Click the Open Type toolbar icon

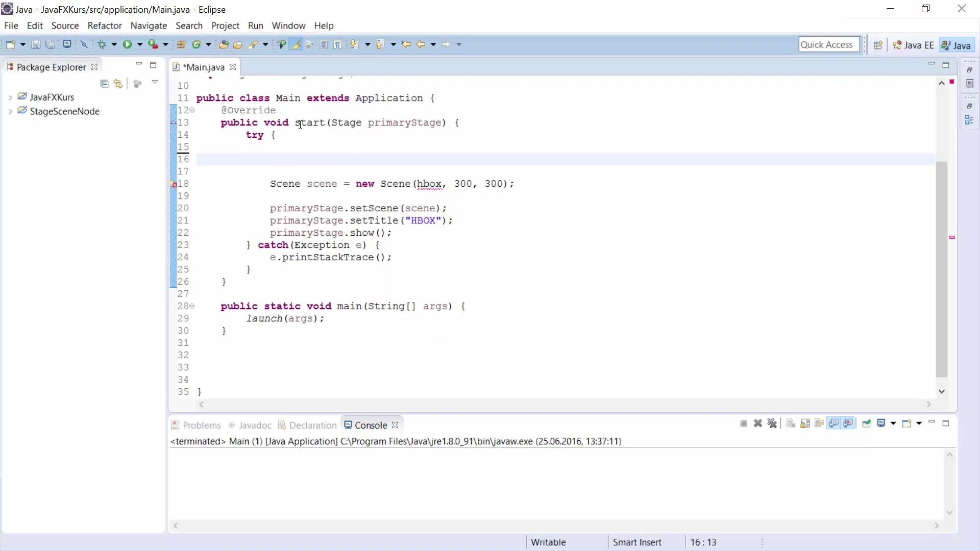(x=224, y=44)
